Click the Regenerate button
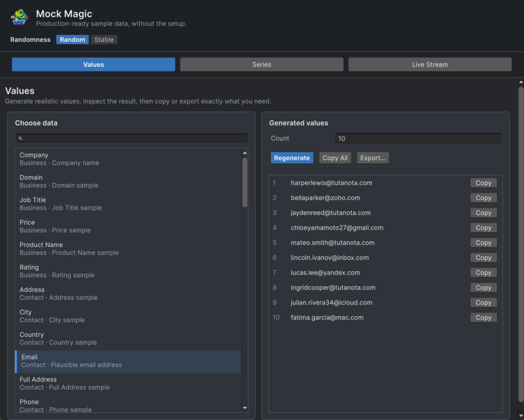Screen dimensions: 524x420 pos(292,158)
